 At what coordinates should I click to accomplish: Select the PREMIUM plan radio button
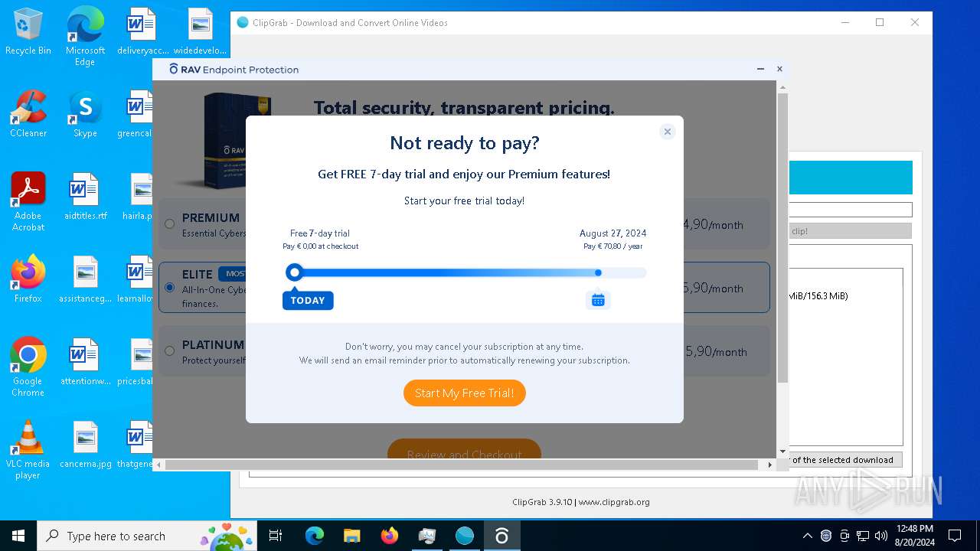(x=169, y=224)
